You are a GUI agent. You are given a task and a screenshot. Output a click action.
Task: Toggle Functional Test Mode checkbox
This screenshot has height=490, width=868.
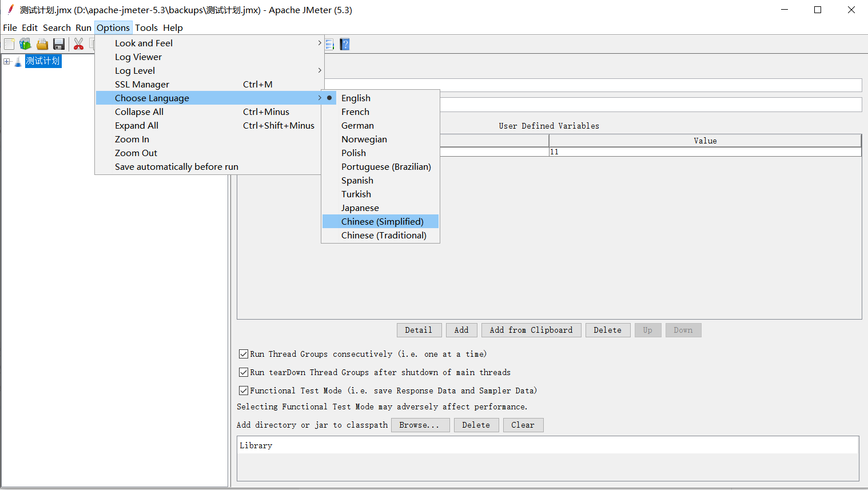pyautogui.click(x=244, y=391)
